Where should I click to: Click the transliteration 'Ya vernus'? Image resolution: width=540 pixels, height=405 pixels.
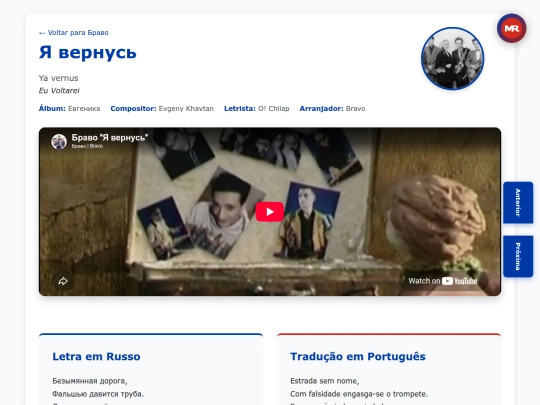coord(59,78)
